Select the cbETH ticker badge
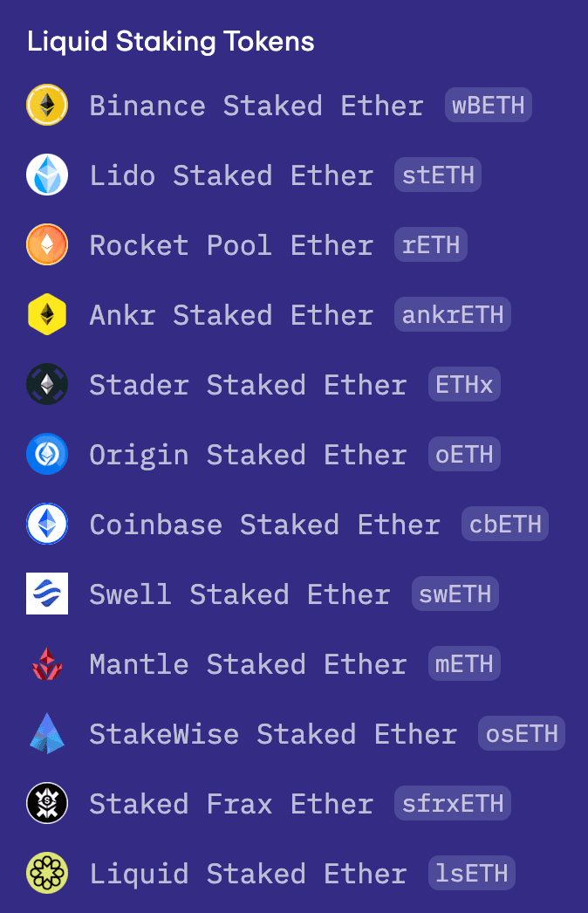The width and height of the screenshot is (588, 913). pyautogui.click(x=505, y=525)
